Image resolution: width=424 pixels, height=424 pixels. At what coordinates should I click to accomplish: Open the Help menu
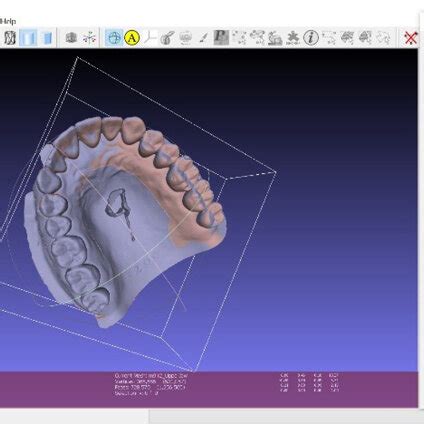(x=7, y=21)
